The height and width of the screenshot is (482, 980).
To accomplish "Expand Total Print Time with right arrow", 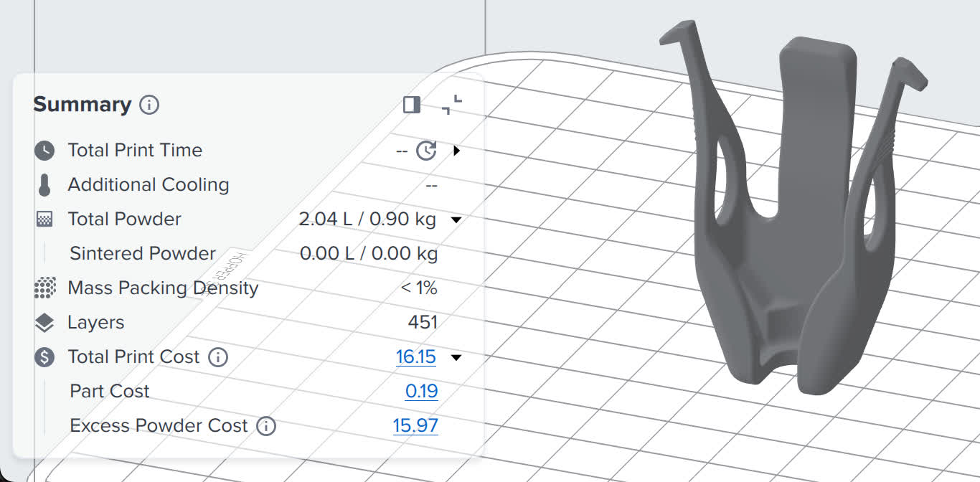I will point(456,151).
